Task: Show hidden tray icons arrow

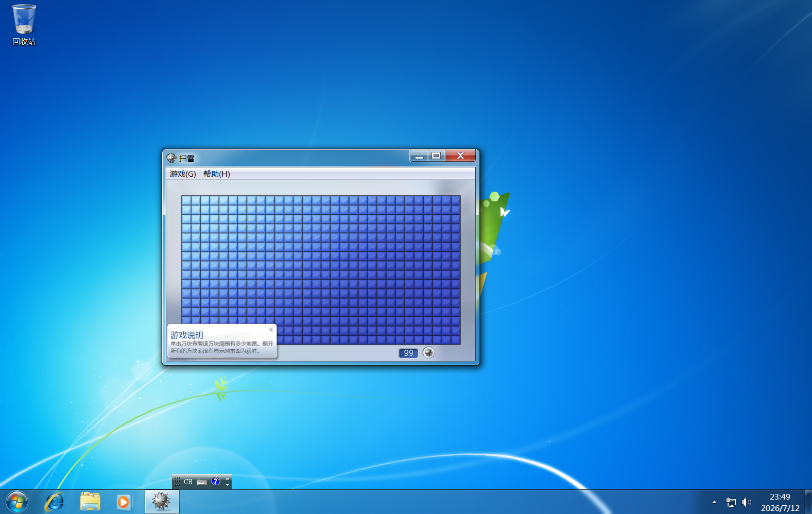Action: [714, 502]
